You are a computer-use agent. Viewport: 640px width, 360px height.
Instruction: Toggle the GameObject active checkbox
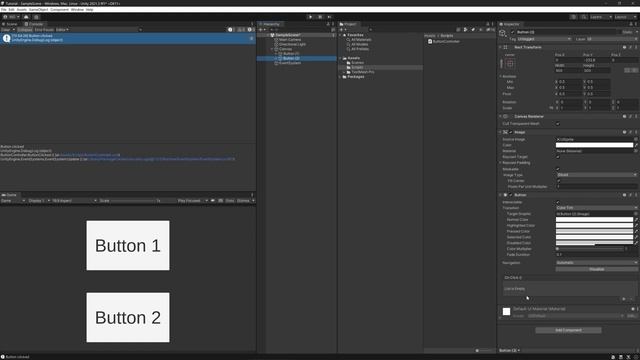click(x=513, y=32)
